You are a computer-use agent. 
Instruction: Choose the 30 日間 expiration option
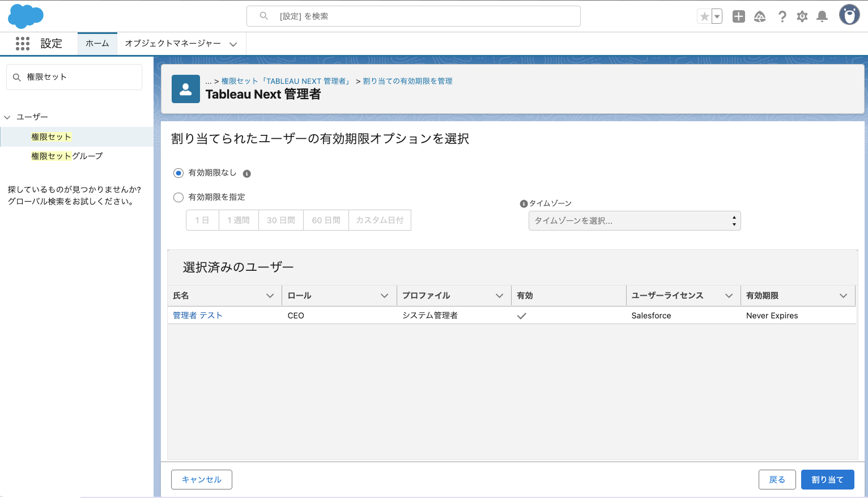(281, 220)
